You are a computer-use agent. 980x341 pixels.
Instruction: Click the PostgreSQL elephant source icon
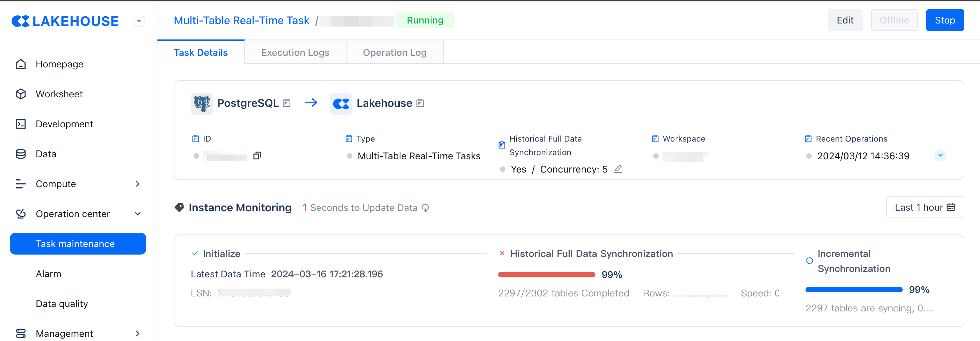202,103
